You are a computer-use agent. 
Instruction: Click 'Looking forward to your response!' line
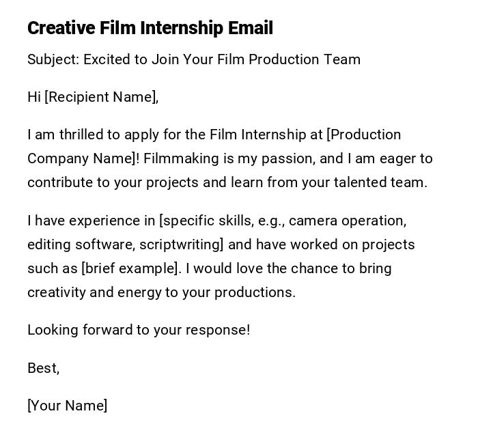click(139, 330)
